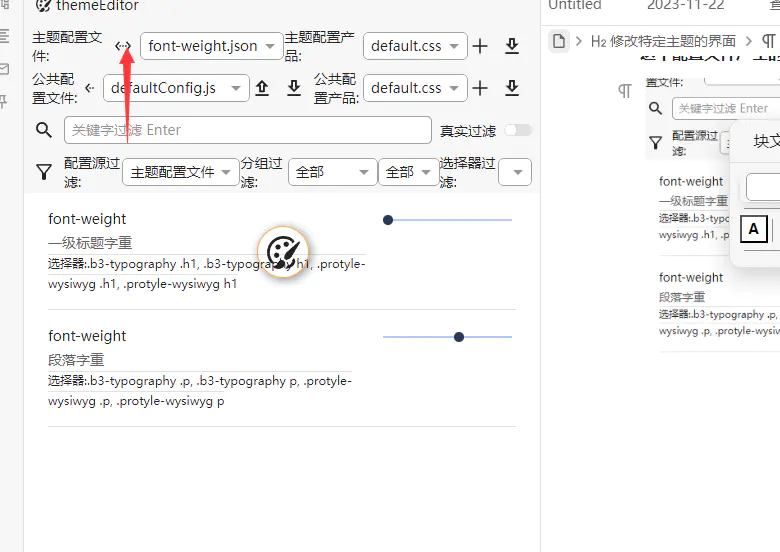Click upload icon next to defaultConfig.js
The height and width of the screenshot is (552, 780).
262,88
